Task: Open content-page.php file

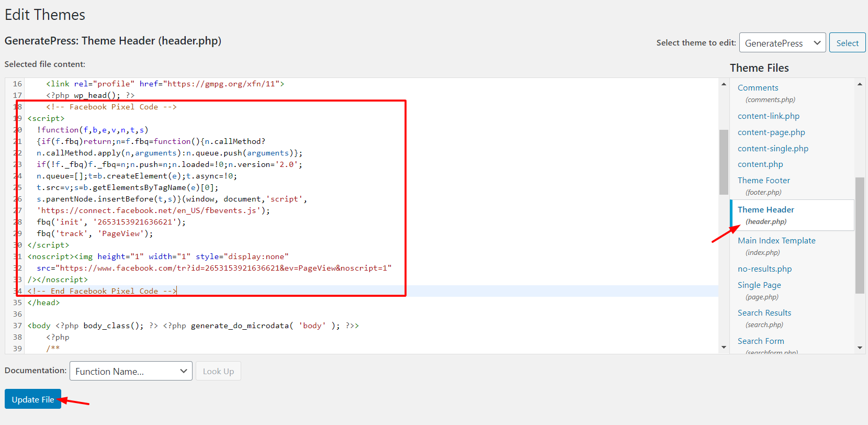Action: tap(771, 132)
